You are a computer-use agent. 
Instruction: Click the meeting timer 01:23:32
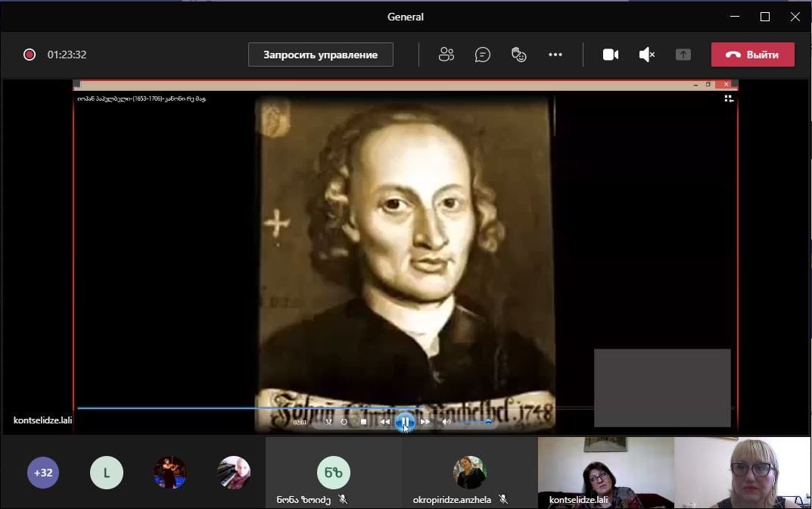67,55
